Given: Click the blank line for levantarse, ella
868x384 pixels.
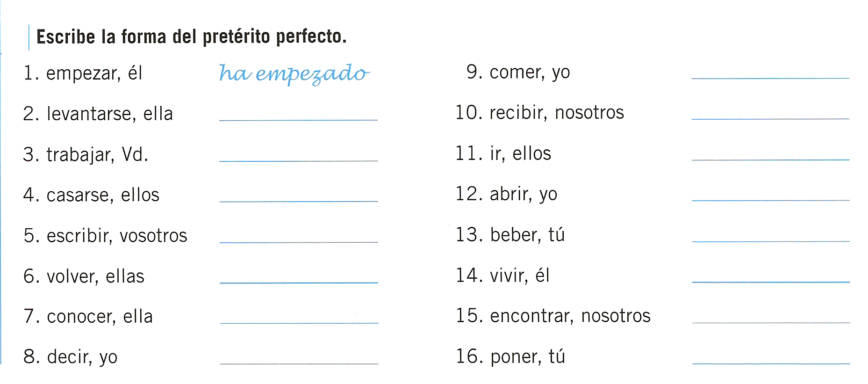Looking at the screenshot, I should pyautogui.click(x=298, y=120).
